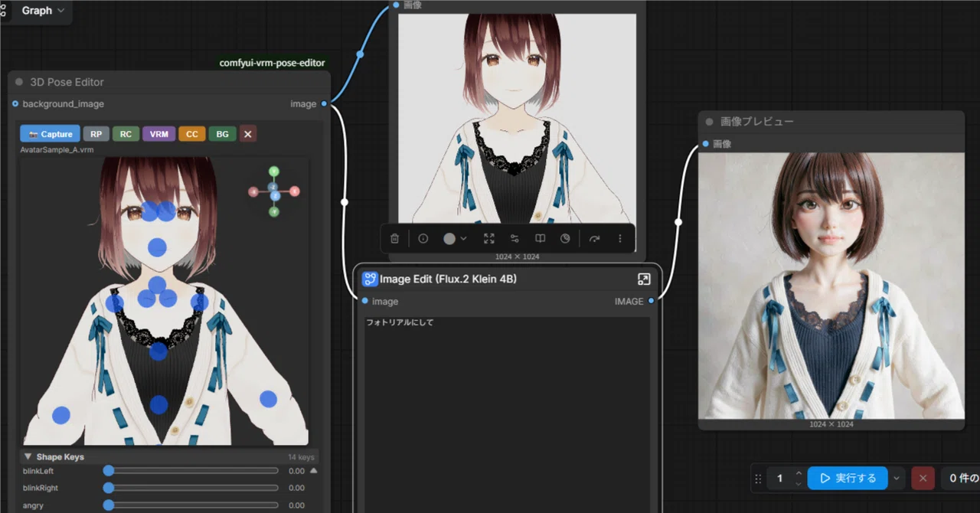Click the Image Edit (Flux.2 Klein 4B) title

[448, 279]
